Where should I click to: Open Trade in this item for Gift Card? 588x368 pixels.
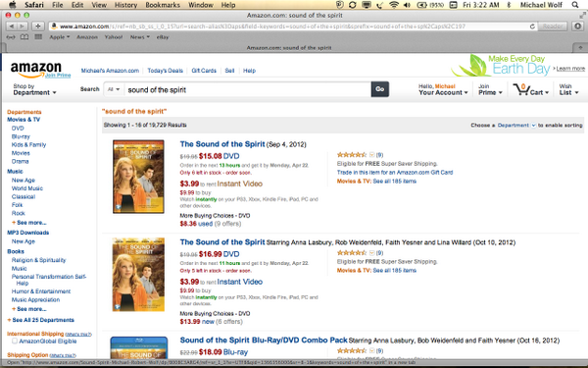click(395, 173)
